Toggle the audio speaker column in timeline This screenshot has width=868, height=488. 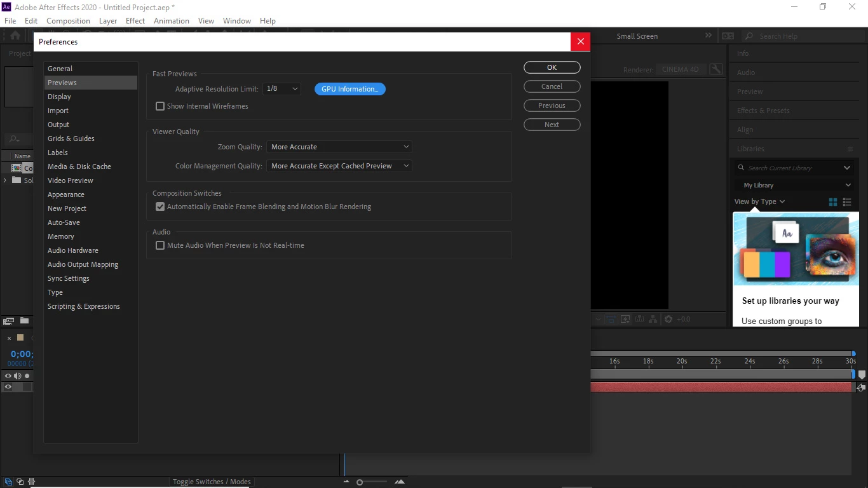(18, 376)
